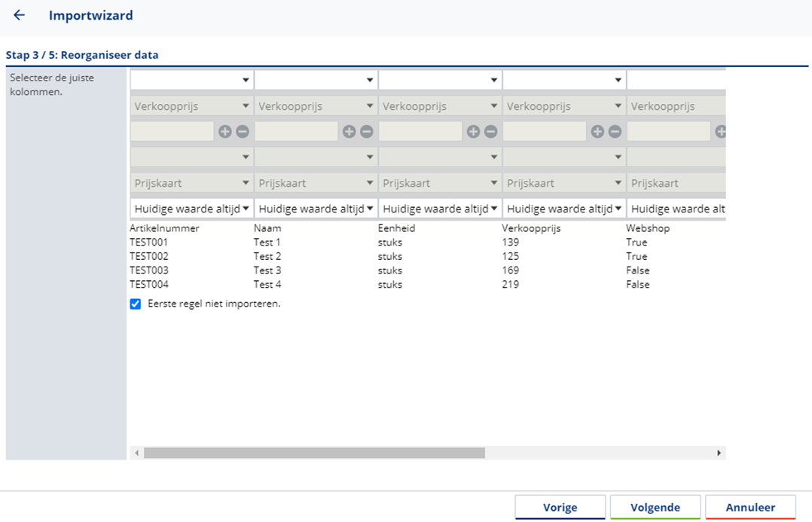812x522 pixels.
Task: Uncheck 'Eerste regel niet importeren' checkbox
Action: pyautogui.click(x=136, y=304)
